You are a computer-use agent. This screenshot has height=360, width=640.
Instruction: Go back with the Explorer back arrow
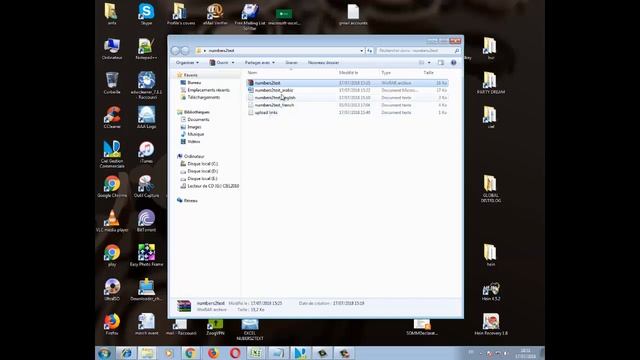pos(176,51)
